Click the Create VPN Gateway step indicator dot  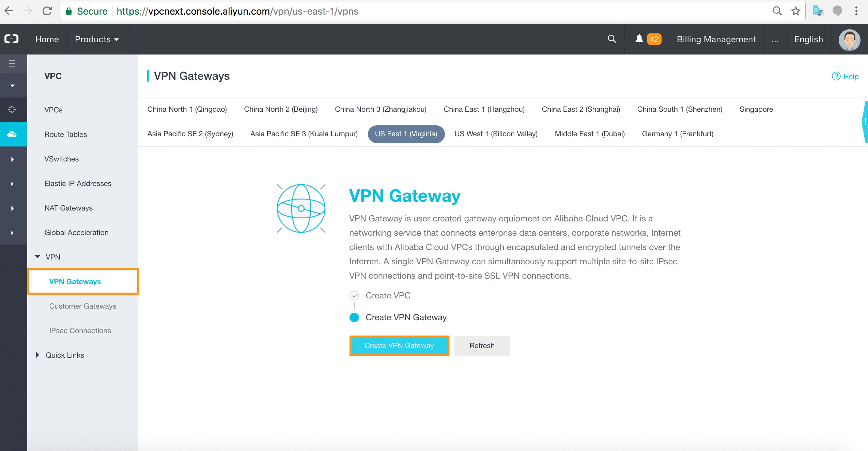point(354,317)
